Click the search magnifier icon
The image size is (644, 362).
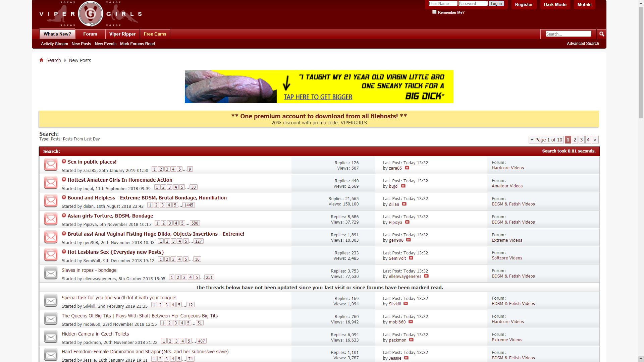tap(602, 34)
